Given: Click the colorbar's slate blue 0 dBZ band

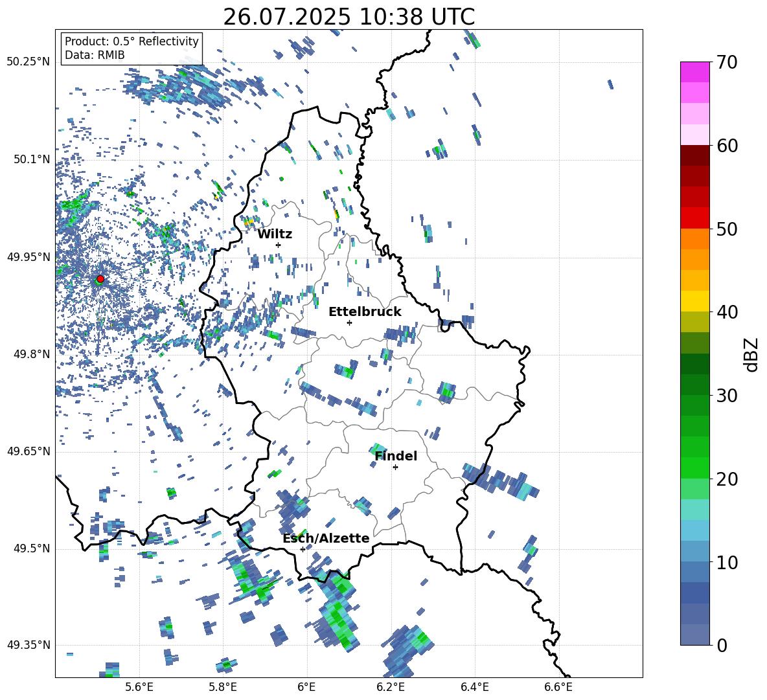Looking at the screenshot, I should [694, 635].
